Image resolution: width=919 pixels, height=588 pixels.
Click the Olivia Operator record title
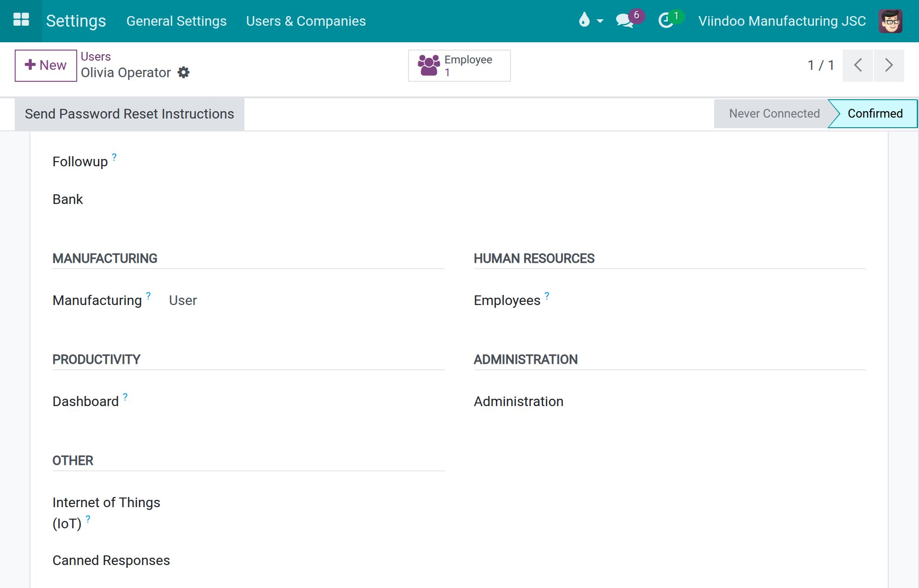(126, 73)
